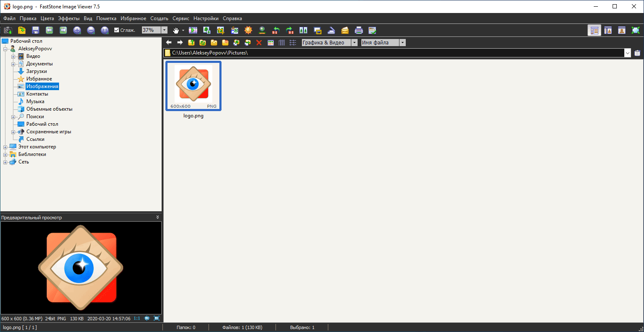This screenshot has width=644, height=332.
Task: Add folder to favorites star icon
Action: pos(214,42)
